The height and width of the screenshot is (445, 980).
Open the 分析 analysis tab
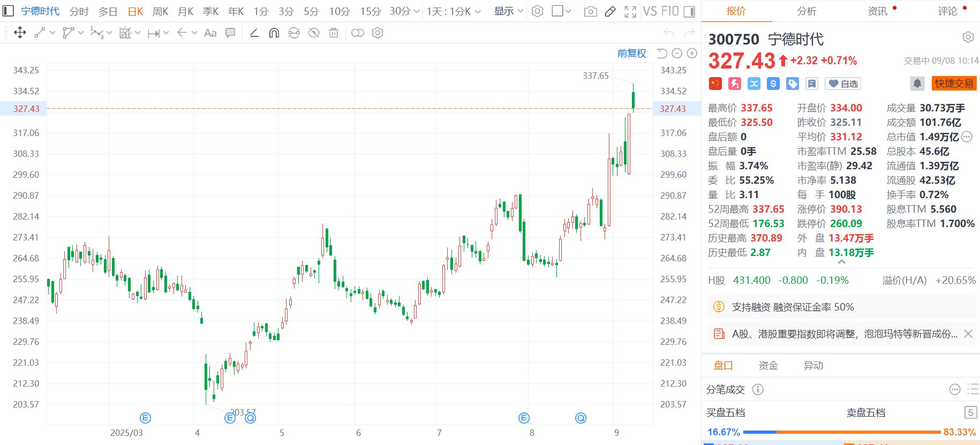point(806,11)
